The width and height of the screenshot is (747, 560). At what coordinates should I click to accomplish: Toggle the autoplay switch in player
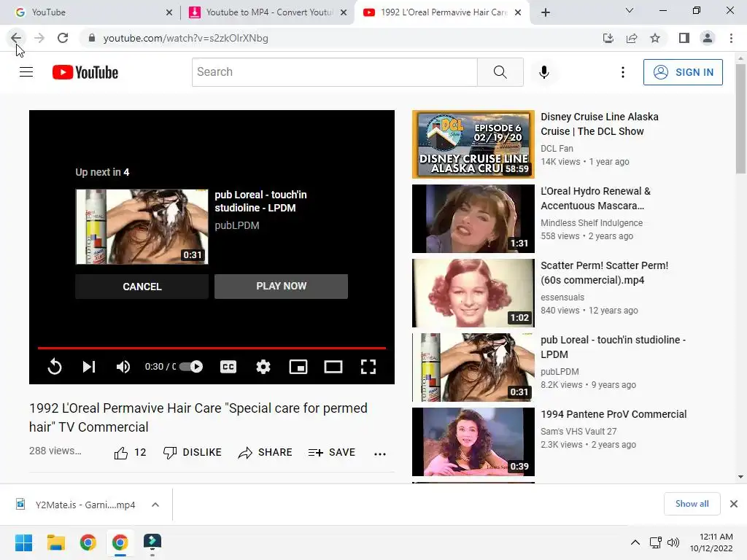[190, 366]
